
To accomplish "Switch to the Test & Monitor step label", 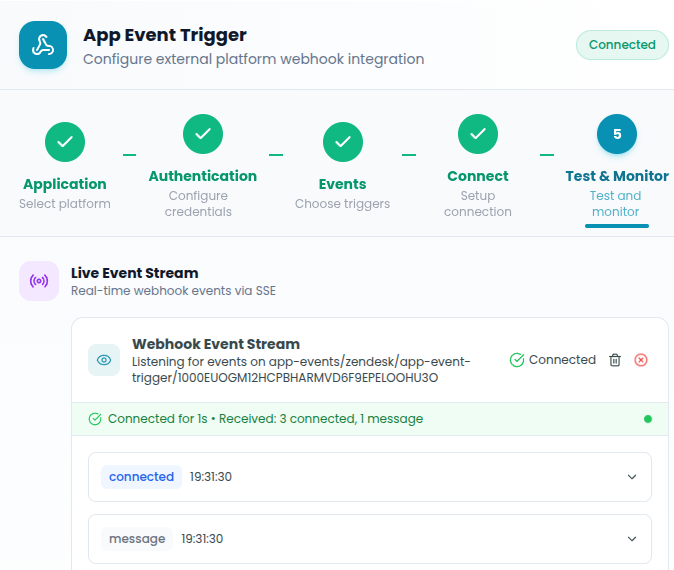I will pos(617,176).
